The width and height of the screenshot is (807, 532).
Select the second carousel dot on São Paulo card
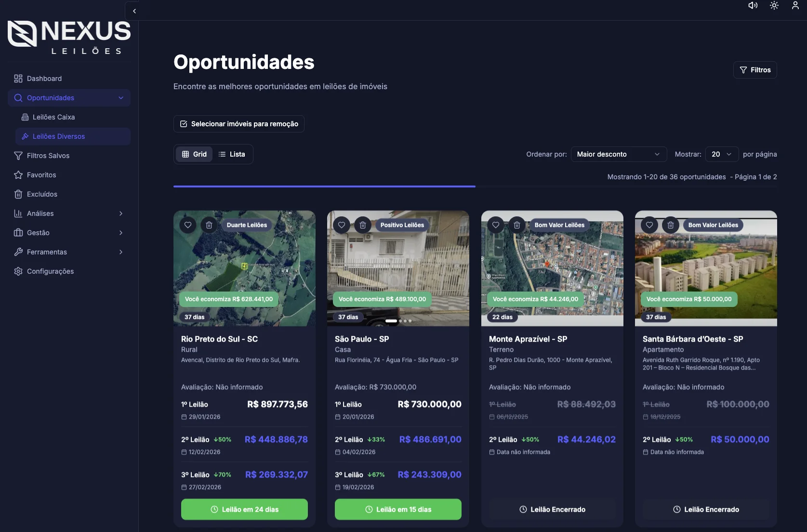(x=400, y=320)
